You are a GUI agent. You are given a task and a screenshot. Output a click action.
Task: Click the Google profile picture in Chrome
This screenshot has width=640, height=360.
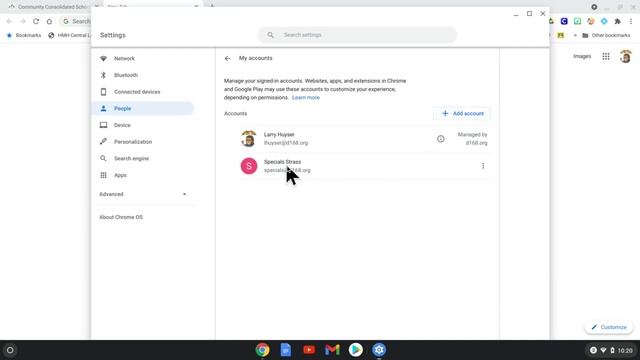click(x=625, y=56)
